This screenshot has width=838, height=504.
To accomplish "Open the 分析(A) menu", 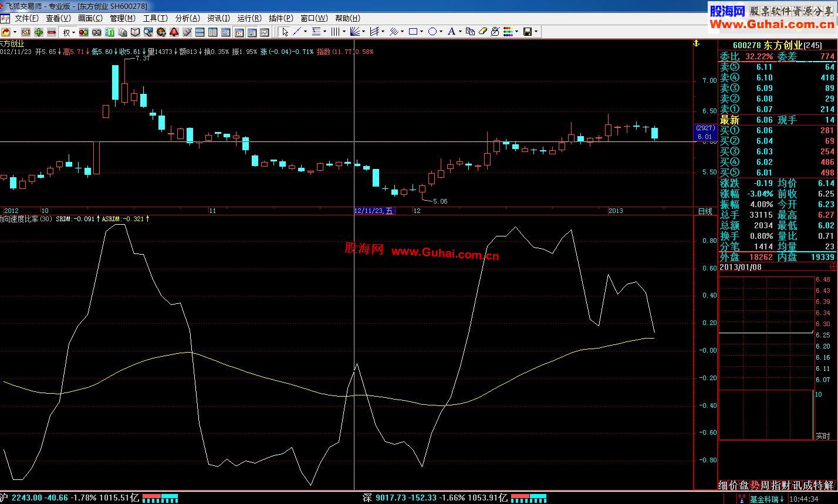I will (187, 18).
